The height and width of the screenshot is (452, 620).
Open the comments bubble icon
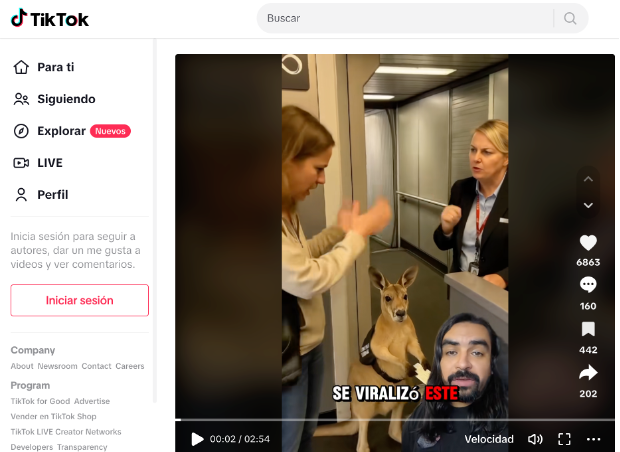click(588, 286)
